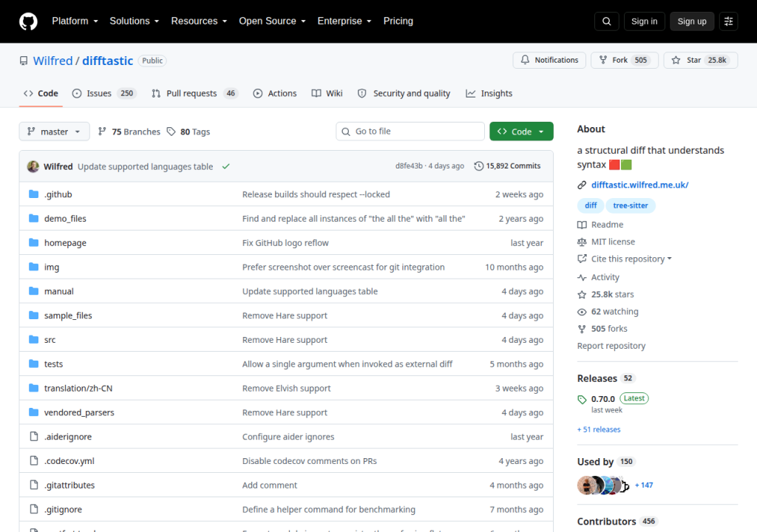Open the Wiki tab
Image resolution: width=757 pixels, height=532 pixels.
327,93
